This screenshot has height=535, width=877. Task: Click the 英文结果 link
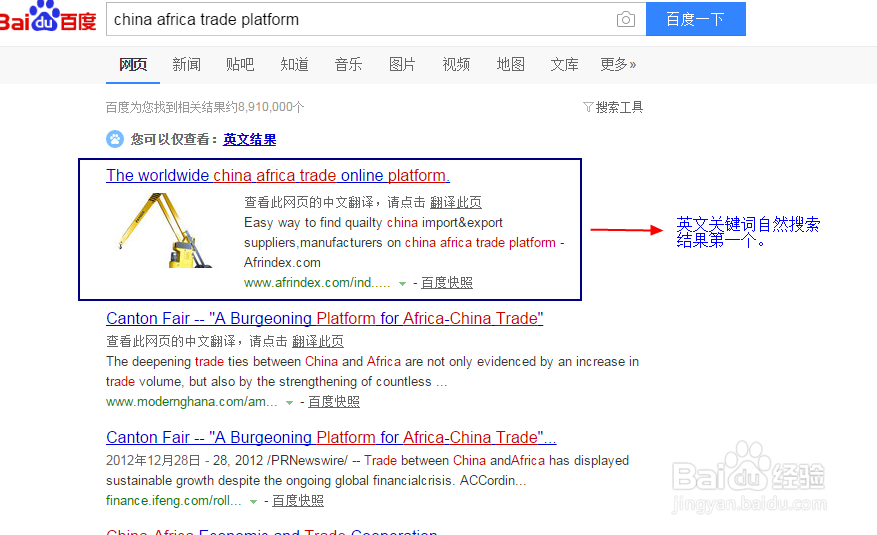tap(249, 139)
